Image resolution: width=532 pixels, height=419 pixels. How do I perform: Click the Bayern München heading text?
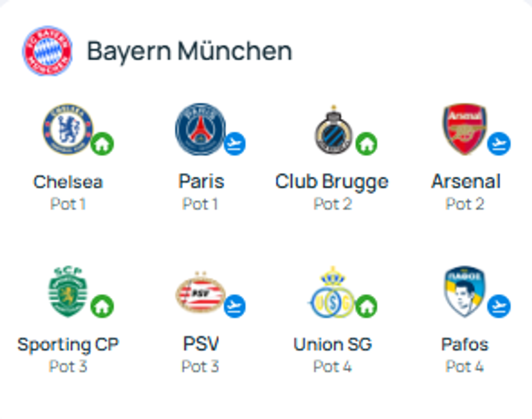pyautogui.click(x=189, y=51)
